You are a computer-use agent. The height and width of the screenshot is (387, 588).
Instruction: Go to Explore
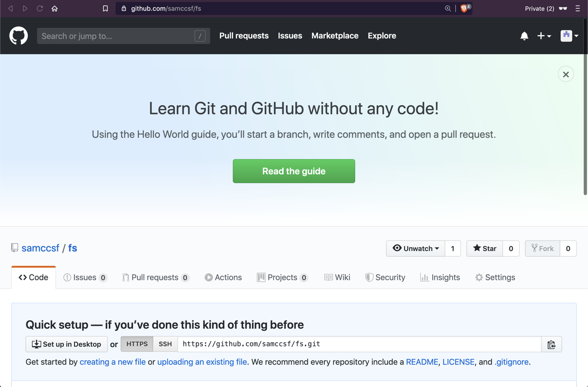[x=382, y=36]
